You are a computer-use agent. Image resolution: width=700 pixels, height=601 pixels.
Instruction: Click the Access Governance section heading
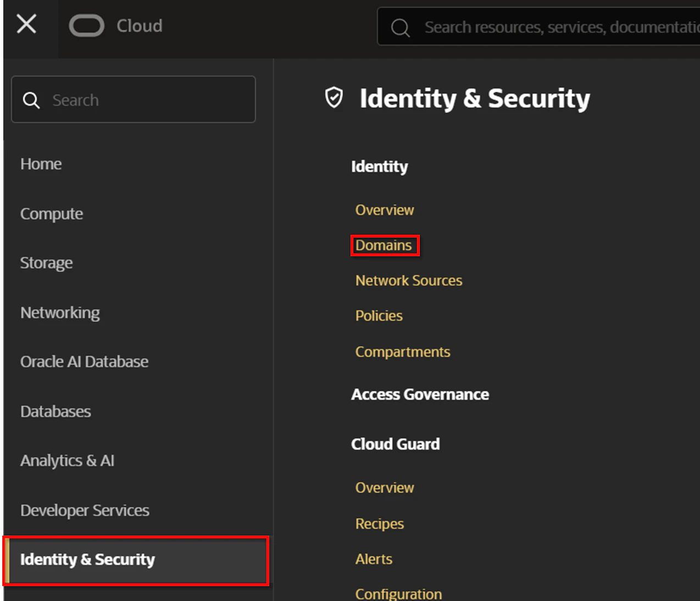point(420,394)
